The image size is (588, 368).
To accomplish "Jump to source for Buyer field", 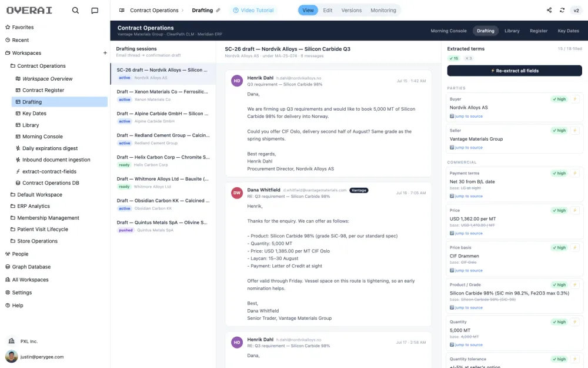I will [466, 117].
